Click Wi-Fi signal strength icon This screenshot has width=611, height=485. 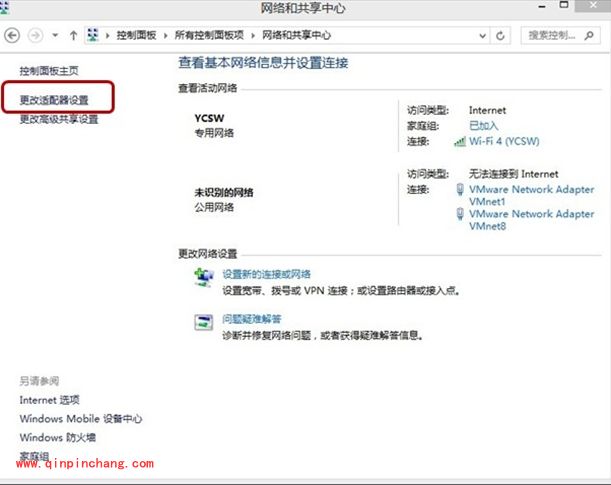point(460,142)
